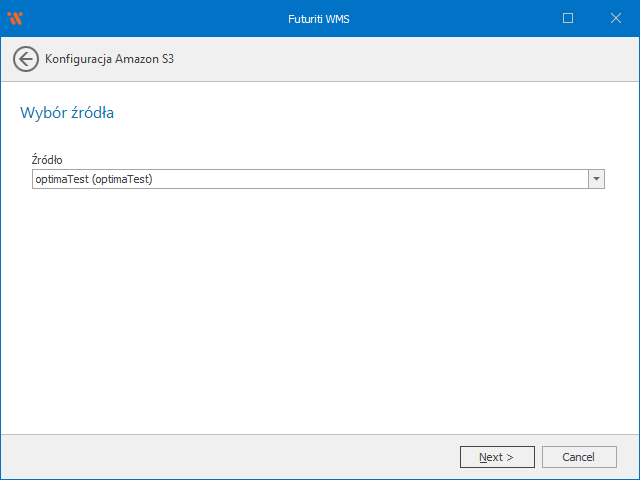640x480 pixels.
Task: Click the Futuriti WMS title bar text
Action: coord(320,18)
